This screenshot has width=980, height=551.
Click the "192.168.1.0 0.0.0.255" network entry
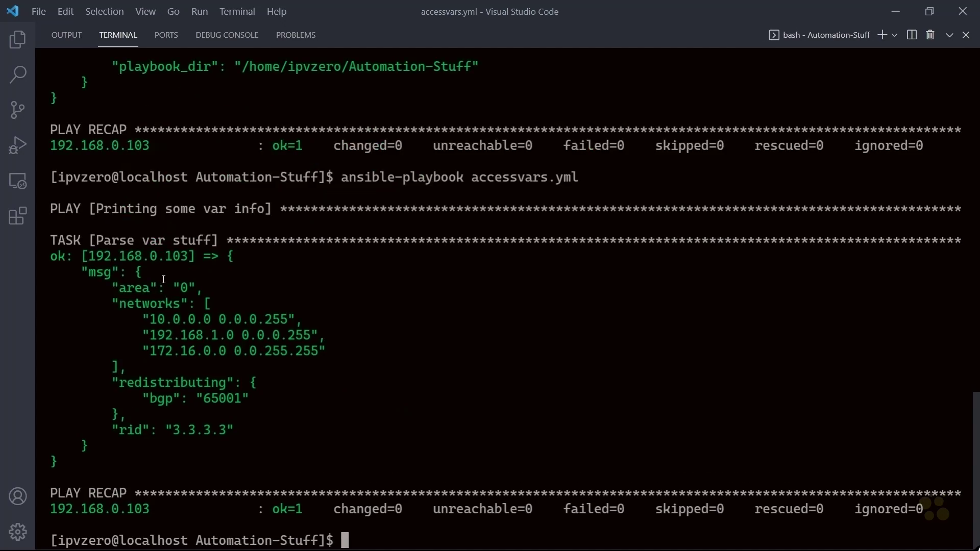(x=234, y=335)
